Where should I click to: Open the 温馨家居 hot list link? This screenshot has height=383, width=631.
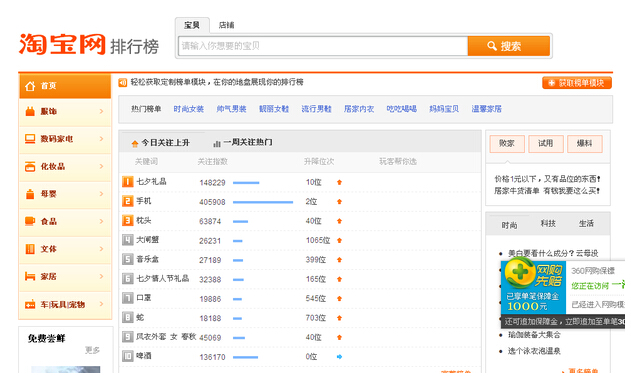pos(487,109)
